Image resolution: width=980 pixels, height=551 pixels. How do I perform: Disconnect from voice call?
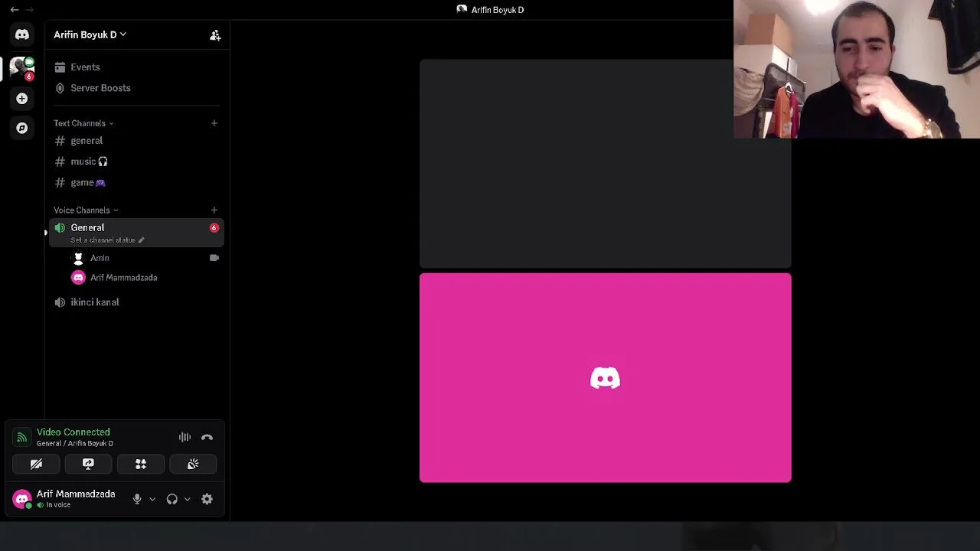(207, 438)
